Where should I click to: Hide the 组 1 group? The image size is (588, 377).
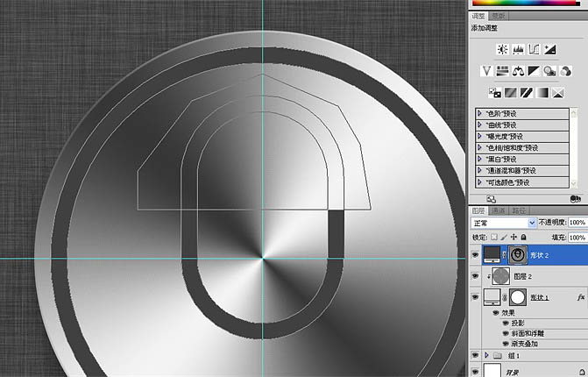coord(475,355)
